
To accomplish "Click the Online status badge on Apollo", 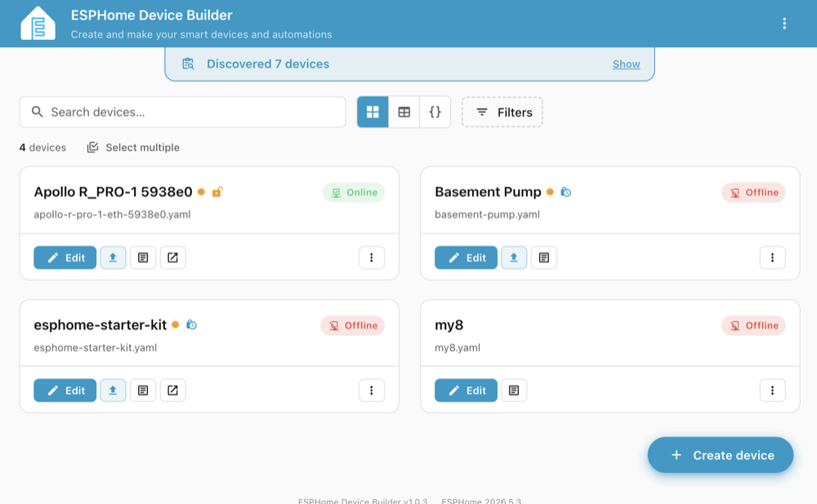I will (x=354, y=192).
